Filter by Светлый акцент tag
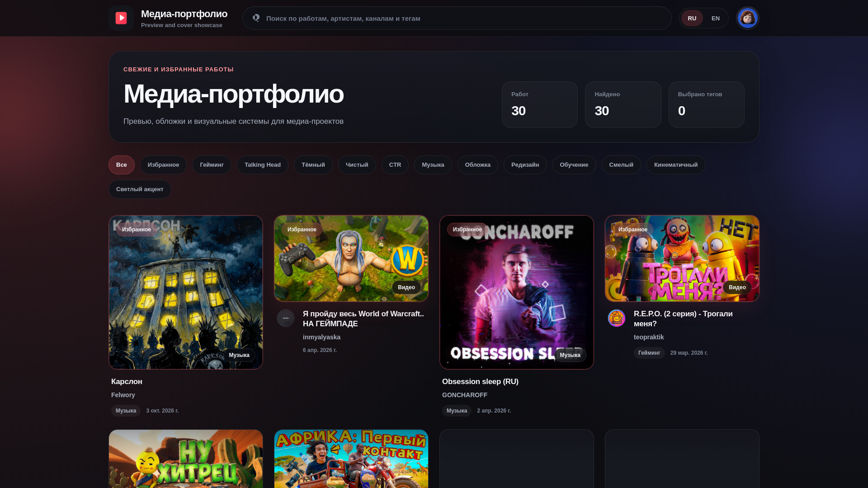Image resolution: width=868 pixels, height=488 pixels. point(140,189)
